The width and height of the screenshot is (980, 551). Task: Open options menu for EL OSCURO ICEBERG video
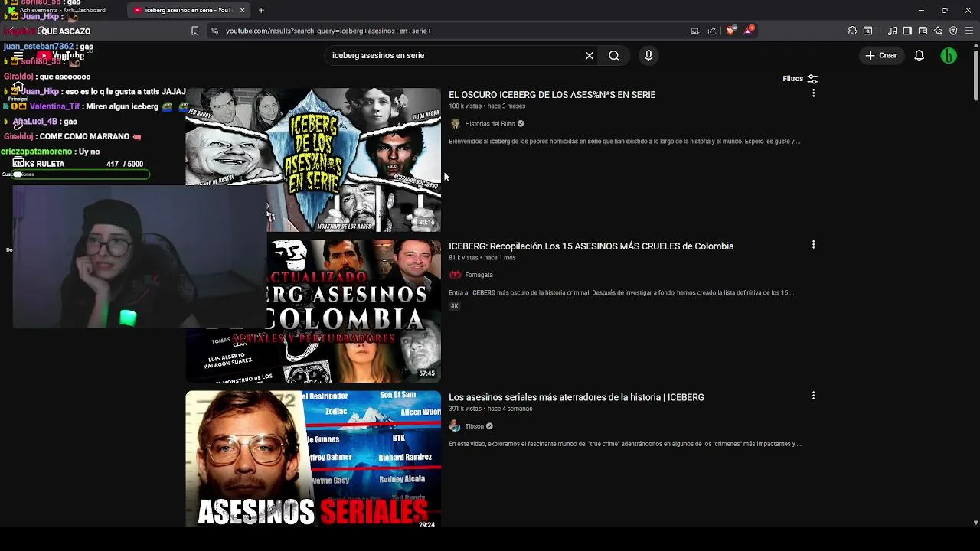click(x=813, y=93)
